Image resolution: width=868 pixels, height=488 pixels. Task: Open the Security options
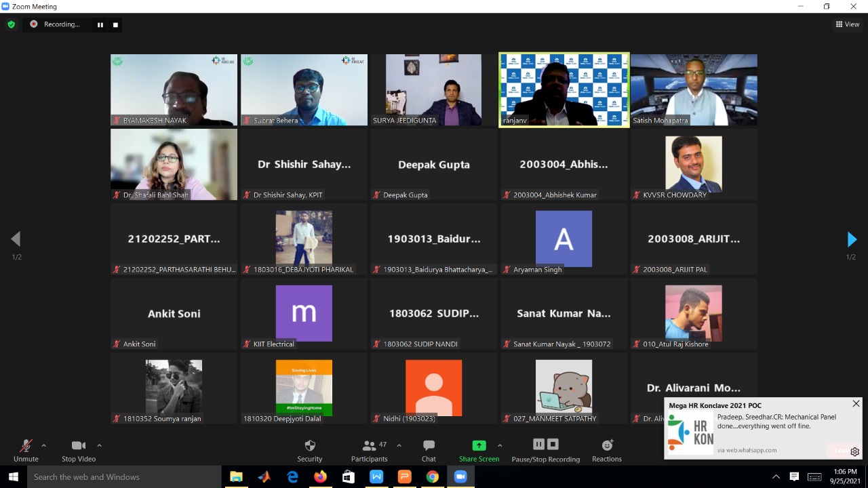310,451
